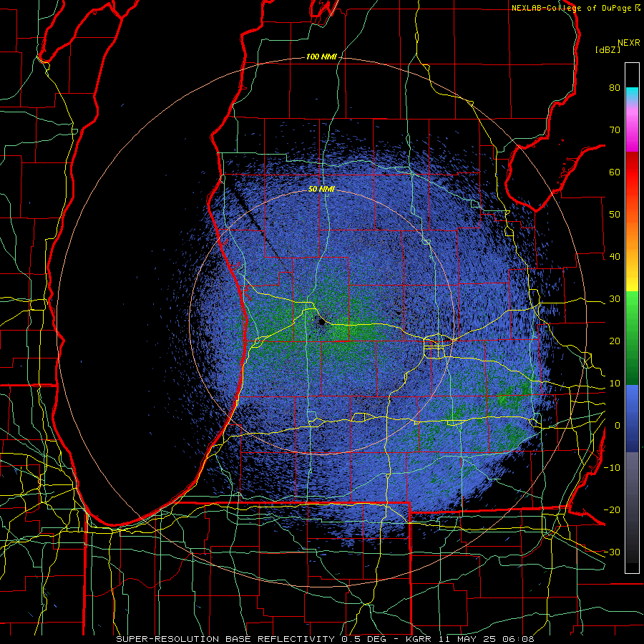
Task: Click the 50 value on dBZ scale
Action: tap(615, 215)
